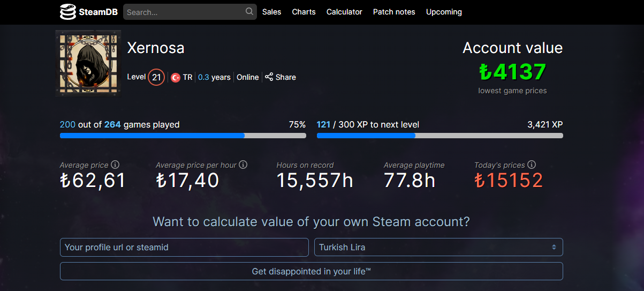Open the Charts page
644x291 pixels.
pyautogui.click(x=304, y=12)
